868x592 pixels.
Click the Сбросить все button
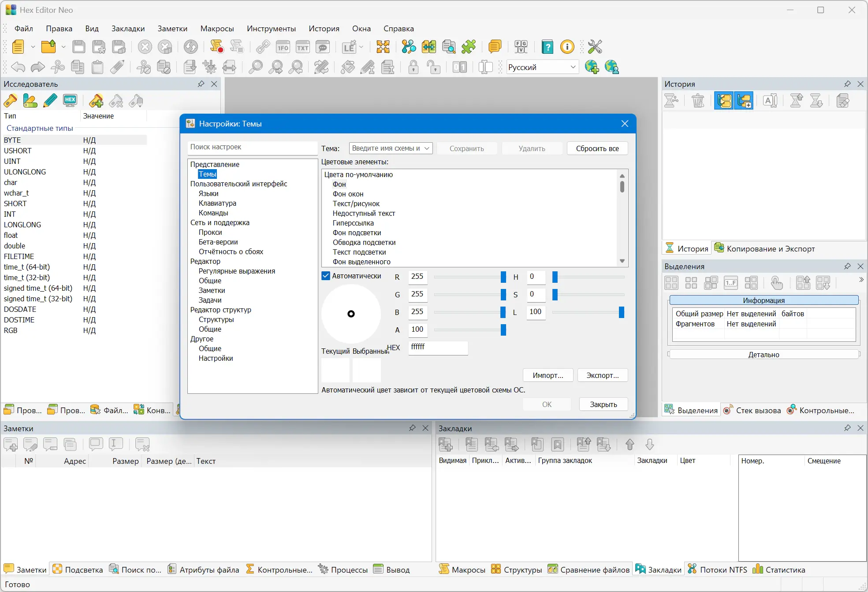tap(597, 148)
